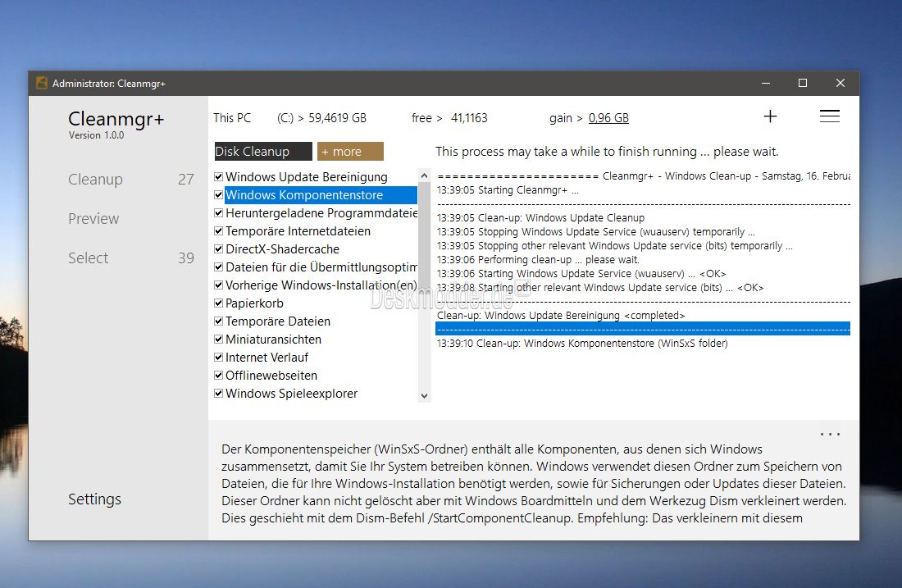Click the 0,96 GB gain link
The height and width of the screenshot is (588, 902).
[608, 118]
